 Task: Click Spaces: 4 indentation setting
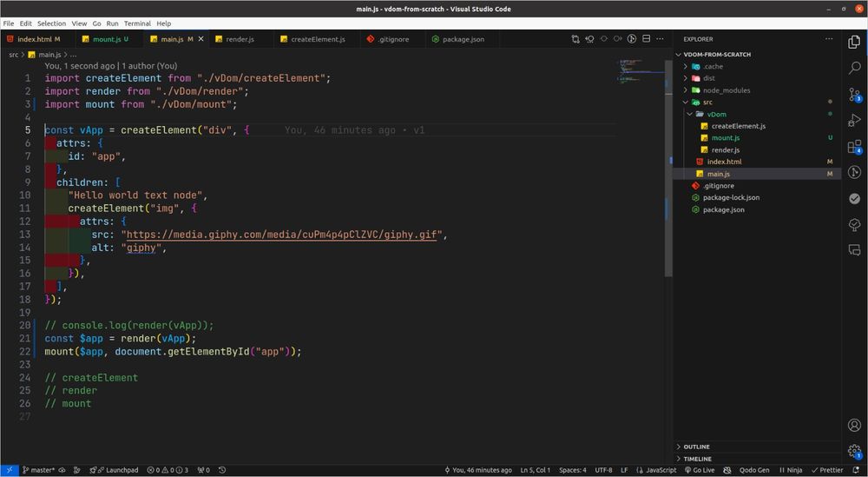coord(572,470)
